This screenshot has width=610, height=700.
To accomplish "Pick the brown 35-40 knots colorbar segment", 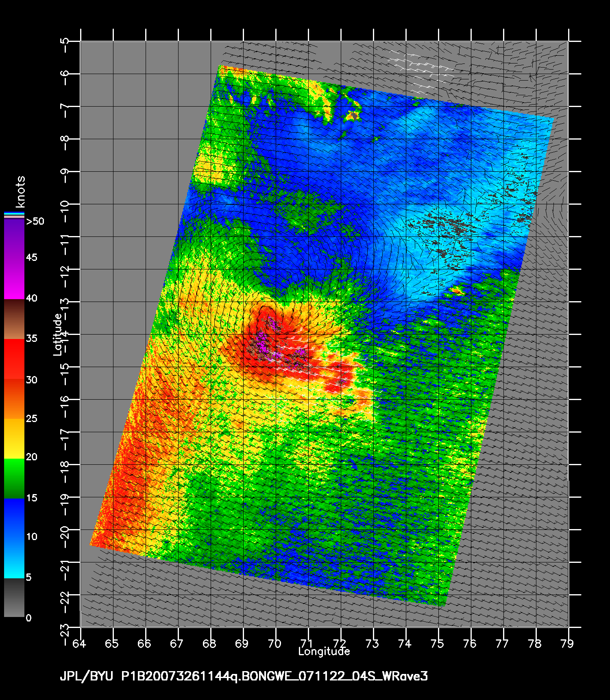I will (14, 319).
